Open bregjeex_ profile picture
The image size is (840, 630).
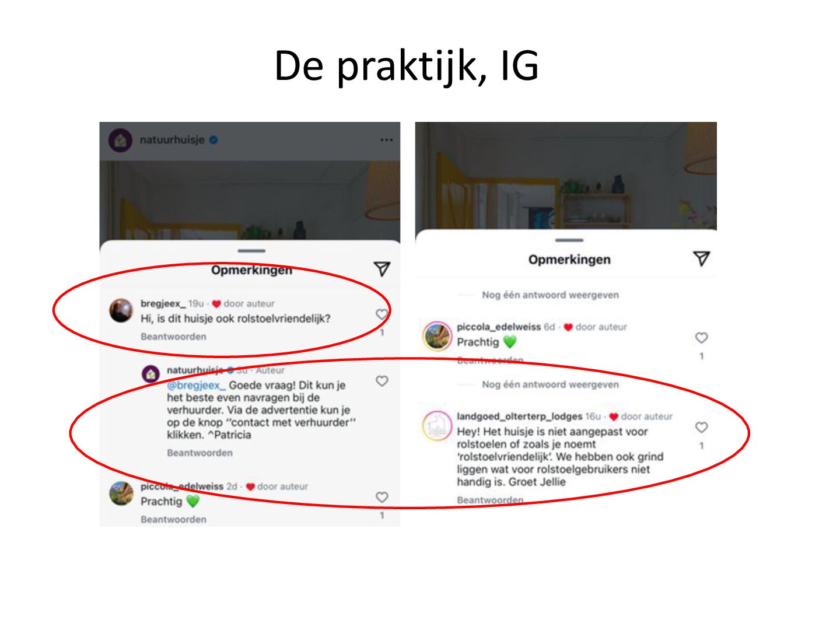click(121, 311)
